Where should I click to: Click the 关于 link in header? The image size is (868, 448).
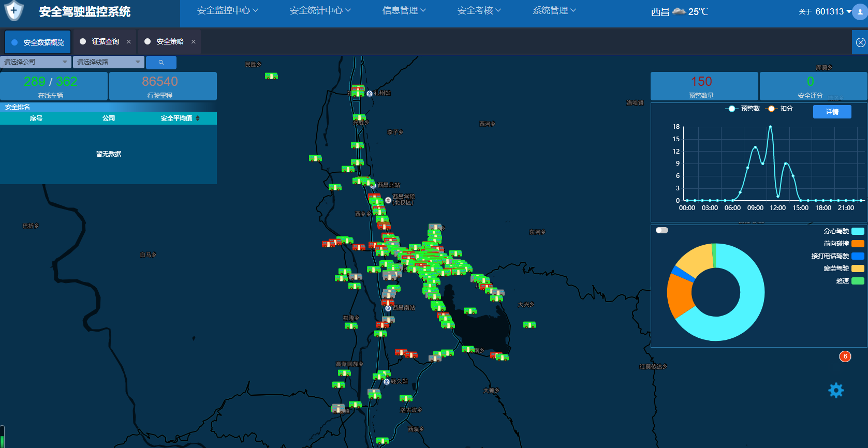[x=805, y=11]
